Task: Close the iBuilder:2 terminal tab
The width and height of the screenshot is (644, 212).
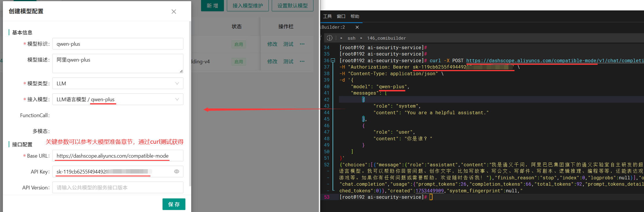Action: [x=357, y=27]
